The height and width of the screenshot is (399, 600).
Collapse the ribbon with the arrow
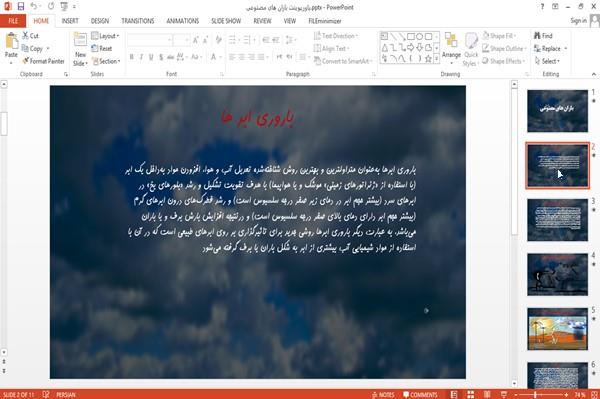coord(594,74)
